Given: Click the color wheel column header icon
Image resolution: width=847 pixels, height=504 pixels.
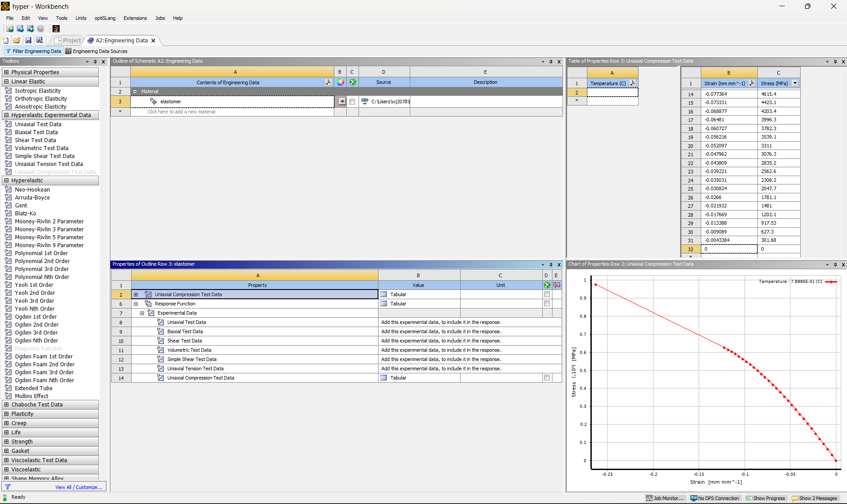Looking at the screenshot, I should pos(340,83).
